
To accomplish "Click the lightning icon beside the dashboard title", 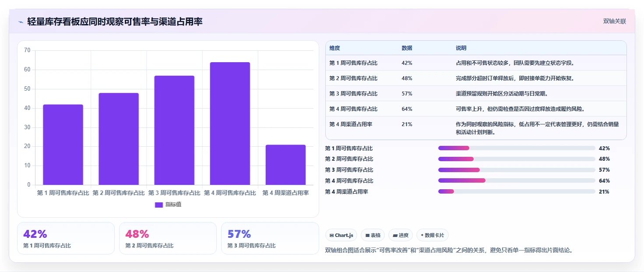I will [21, 21].
